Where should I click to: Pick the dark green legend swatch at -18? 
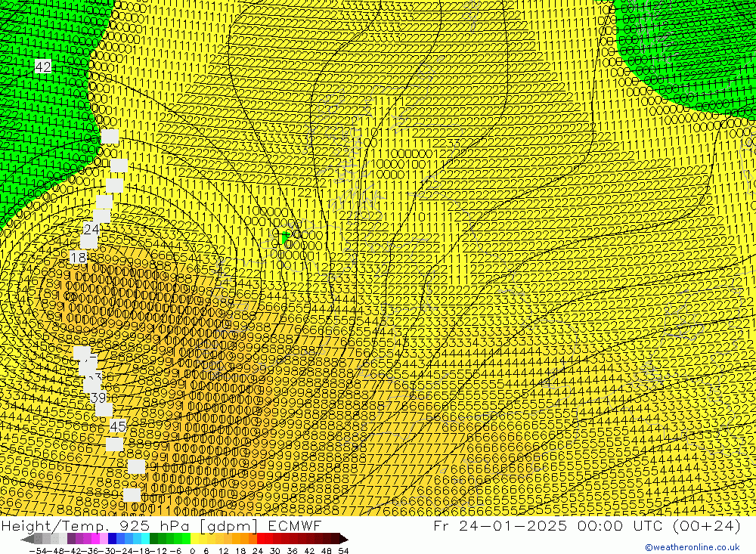pyautogui.click(x=153, y=539)
